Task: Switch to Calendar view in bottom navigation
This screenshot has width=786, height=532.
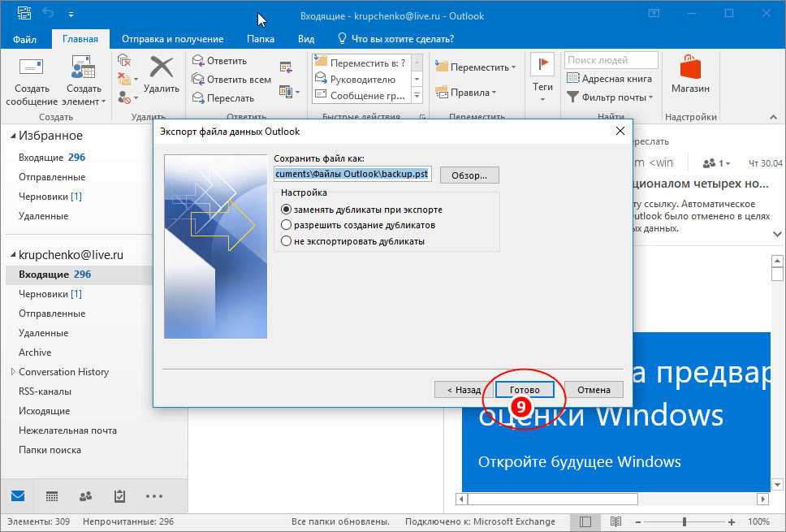Action: coord(51,496)
